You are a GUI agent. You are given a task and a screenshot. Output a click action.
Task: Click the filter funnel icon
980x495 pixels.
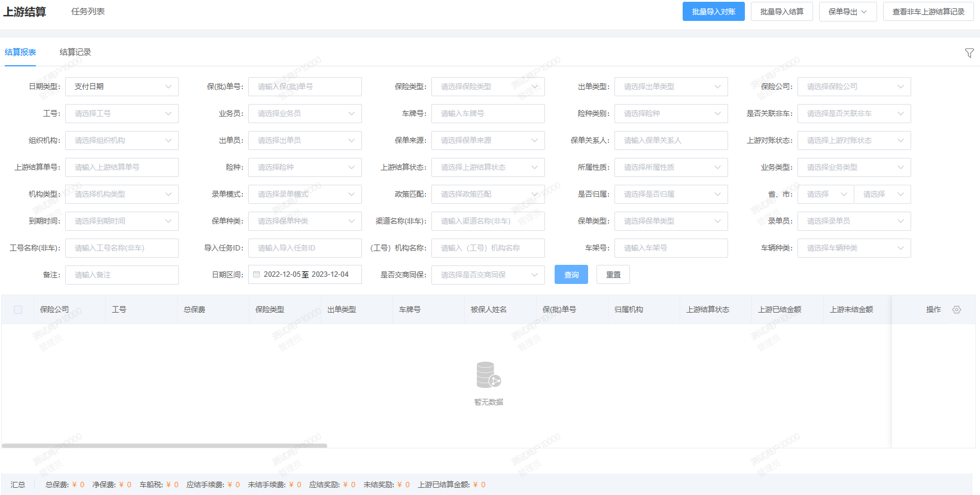969,53
